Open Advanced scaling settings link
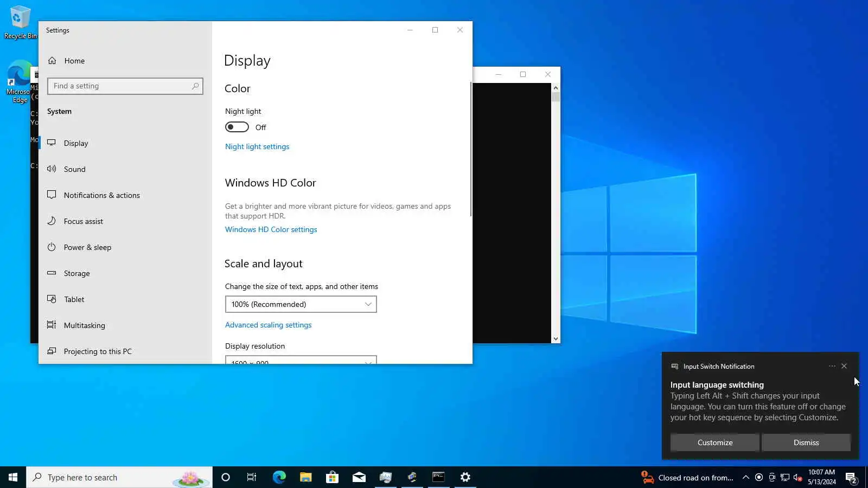Screen dimensions: 868x488 269,325
